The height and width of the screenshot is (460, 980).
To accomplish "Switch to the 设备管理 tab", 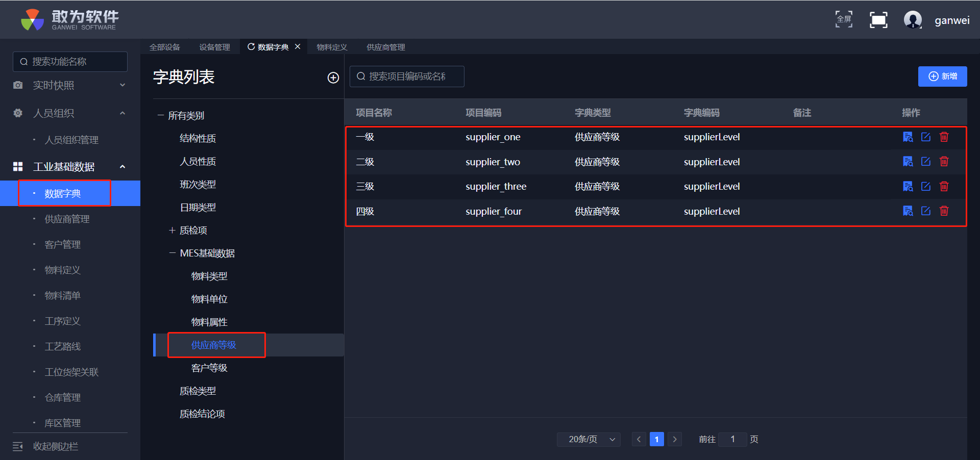I will (x=214, y=47).
